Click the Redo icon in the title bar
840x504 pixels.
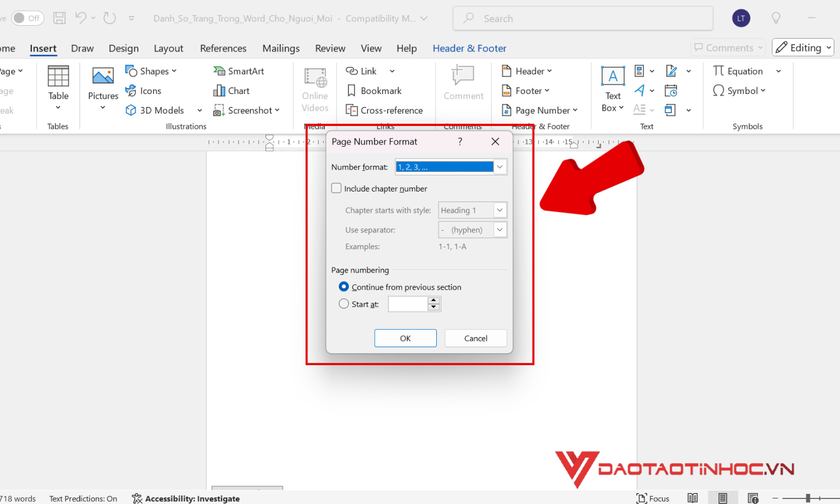pos(110,18)
